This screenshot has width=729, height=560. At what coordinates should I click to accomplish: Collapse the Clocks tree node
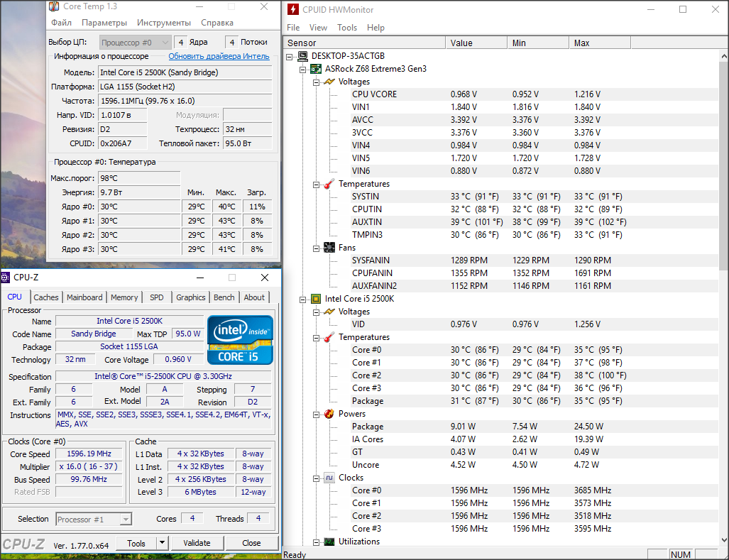(316, 478)
